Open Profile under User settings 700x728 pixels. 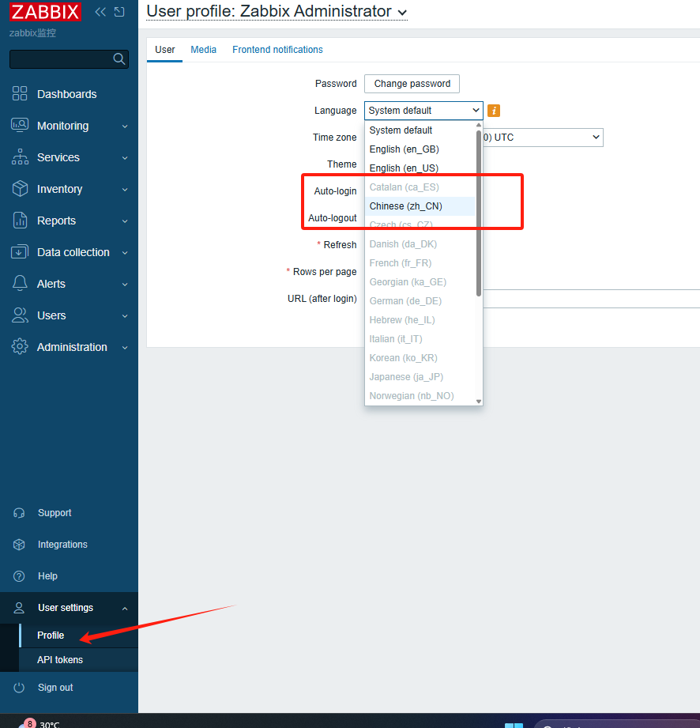pos(51,636)
